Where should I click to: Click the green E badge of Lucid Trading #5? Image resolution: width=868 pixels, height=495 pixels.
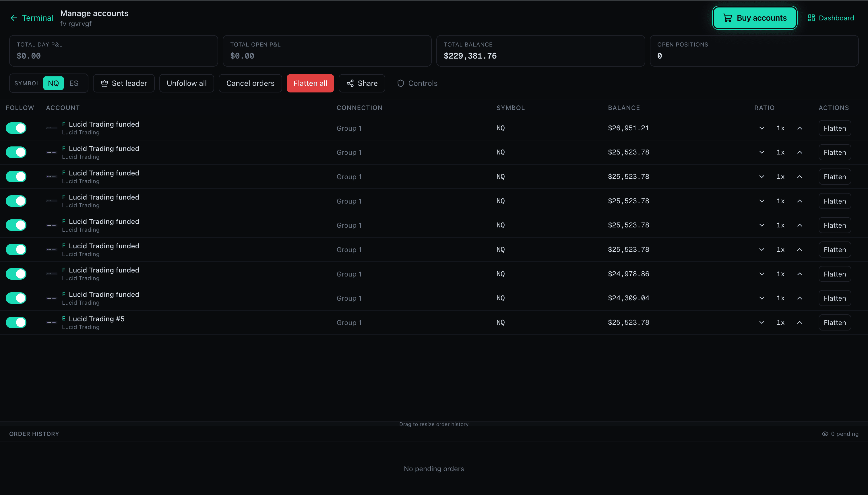tap(63, 318)
